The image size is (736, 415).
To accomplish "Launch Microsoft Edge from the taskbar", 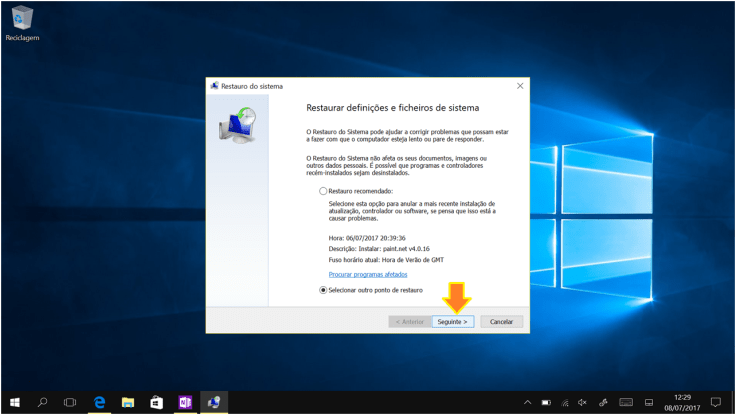I will (x=100, y=402).
